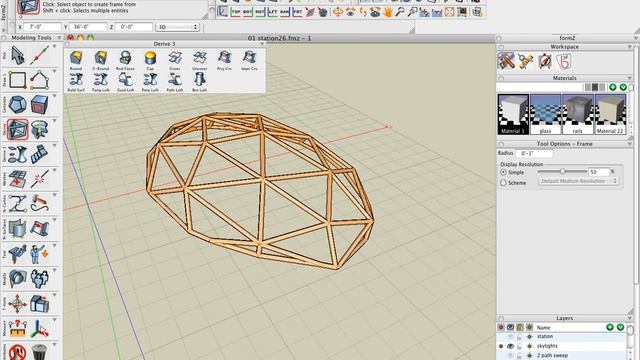Toggle visibility of the station layer
The image size is (640, 360).
click(510, 337)
